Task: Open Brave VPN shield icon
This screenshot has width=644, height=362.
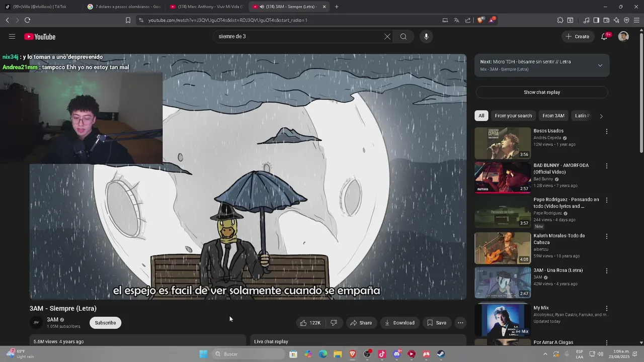Action: (626, 20)
